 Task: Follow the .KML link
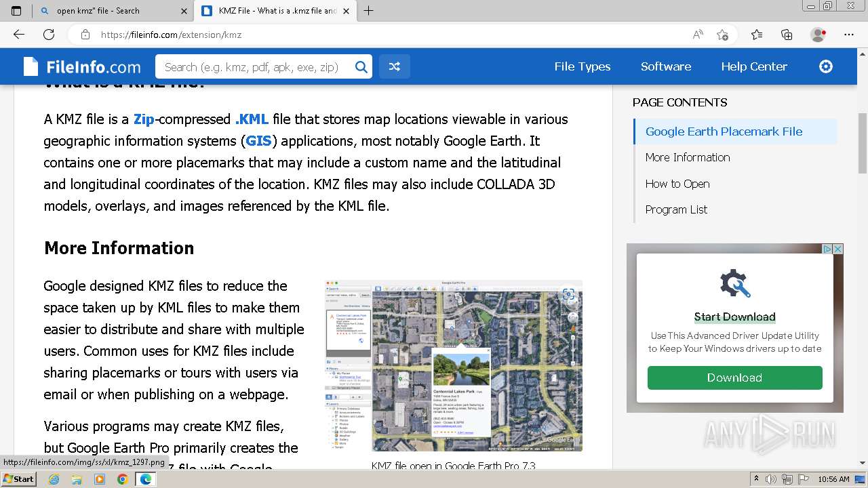252,119
